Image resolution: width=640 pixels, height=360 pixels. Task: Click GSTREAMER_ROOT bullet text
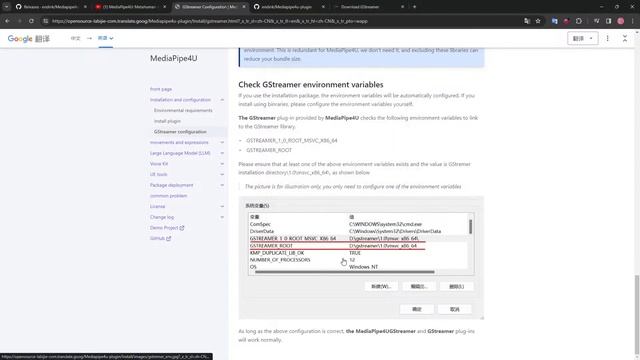pyautogui.click(x=269, y=150)
